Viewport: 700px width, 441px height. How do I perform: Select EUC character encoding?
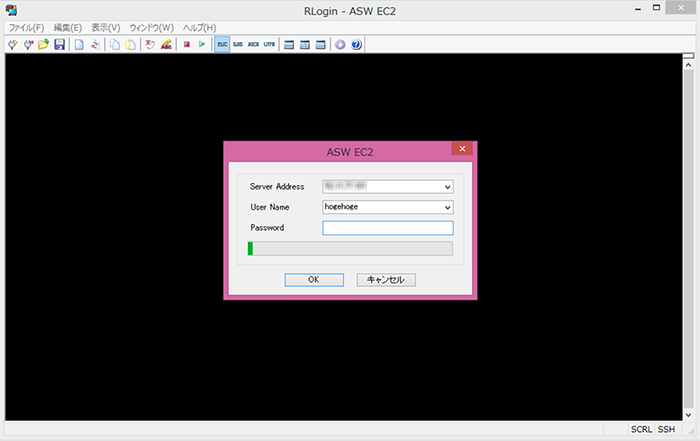point(222,45)
